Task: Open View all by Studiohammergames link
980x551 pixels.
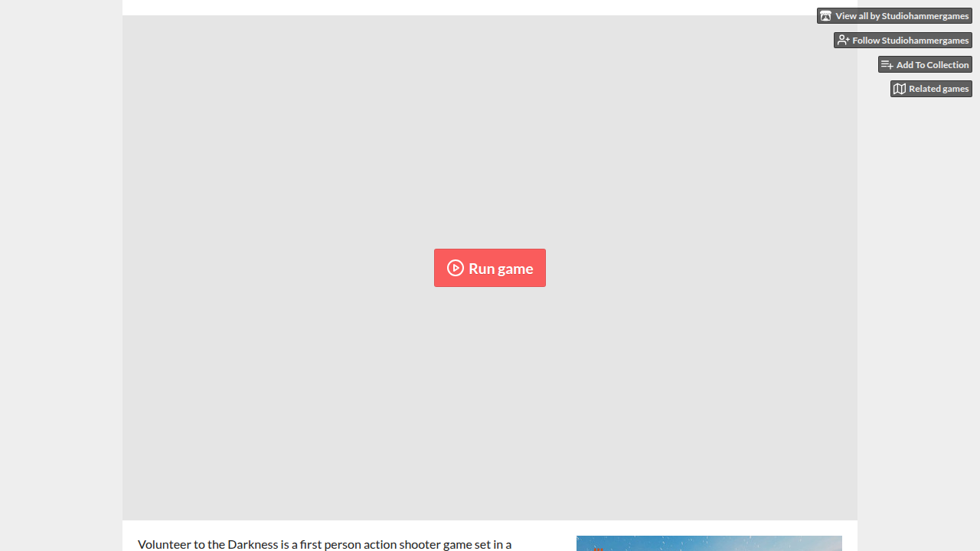Action: tap(894, 16)
